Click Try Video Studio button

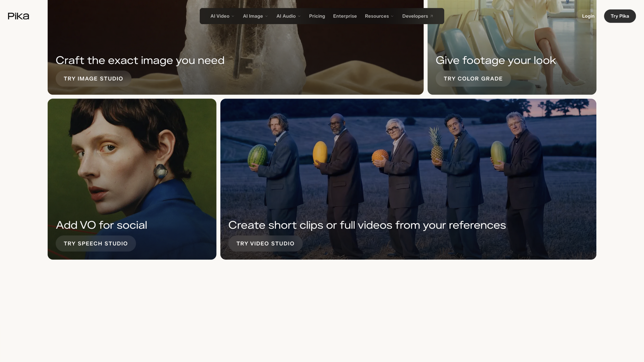(265, 244)
